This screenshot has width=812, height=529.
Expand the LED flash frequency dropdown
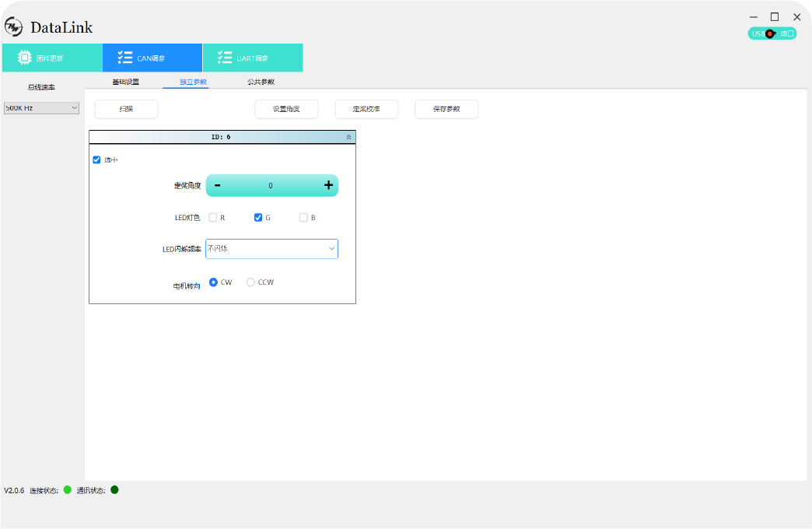pos(331,249)
